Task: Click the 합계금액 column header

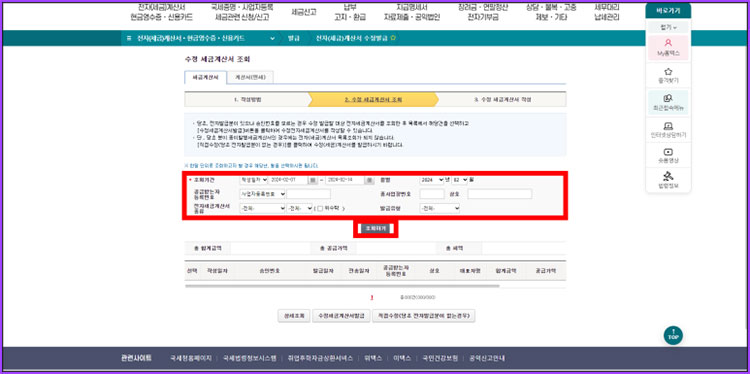Action: coord(506,271)
